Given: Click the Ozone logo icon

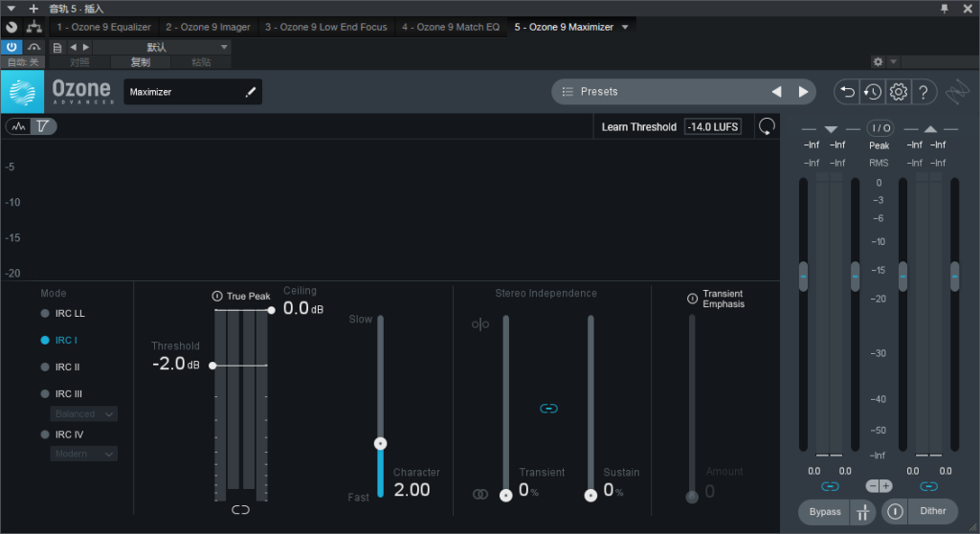Looking at the screenshot, I should 23,92.
